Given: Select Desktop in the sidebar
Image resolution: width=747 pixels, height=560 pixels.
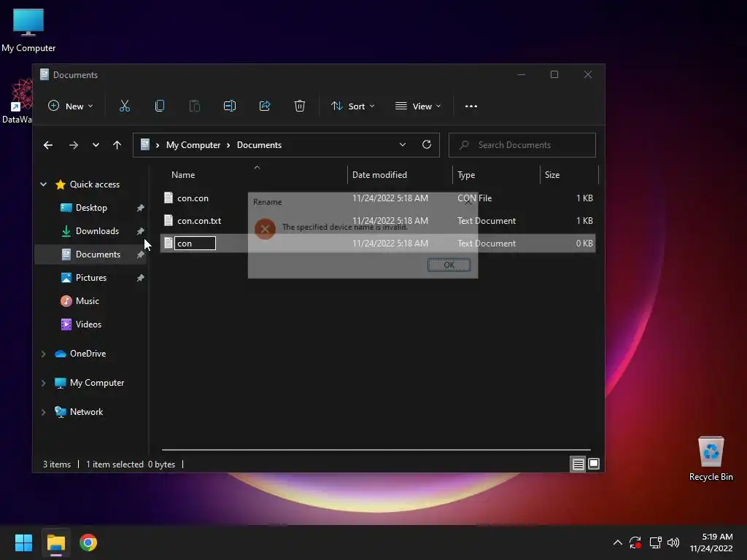Looking at the screenshot, I should click(x=90, y=208).
